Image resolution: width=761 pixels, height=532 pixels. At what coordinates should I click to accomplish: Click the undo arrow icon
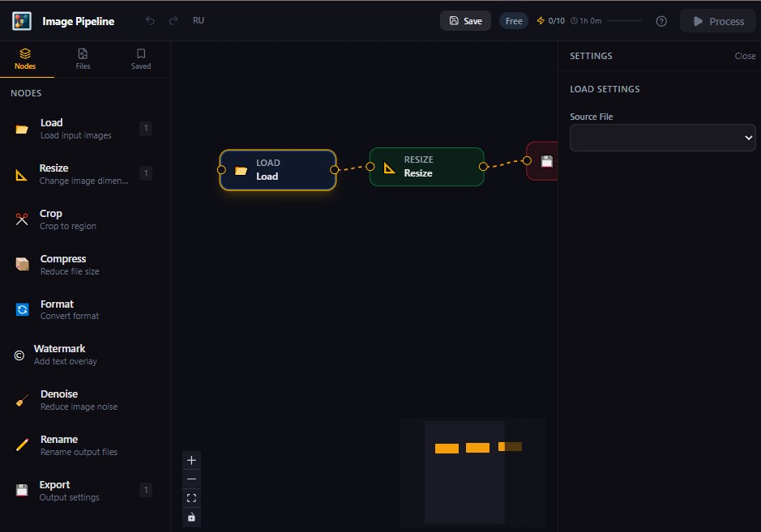point(150,20)
